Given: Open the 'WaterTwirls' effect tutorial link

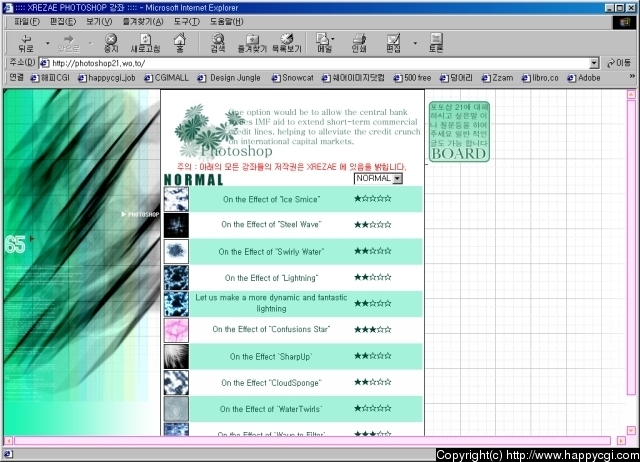Looking at the screenshot, I should point(271,409).
